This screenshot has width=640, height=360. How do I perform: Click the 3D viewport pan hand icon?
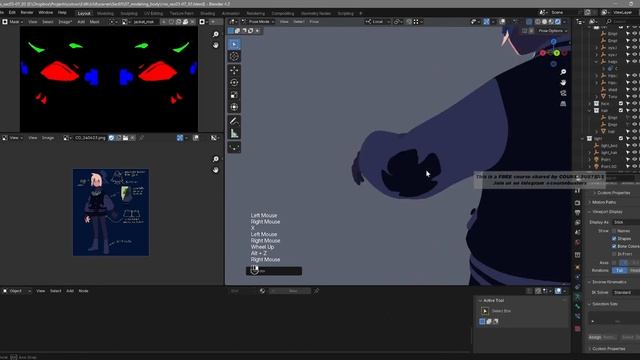563,82
